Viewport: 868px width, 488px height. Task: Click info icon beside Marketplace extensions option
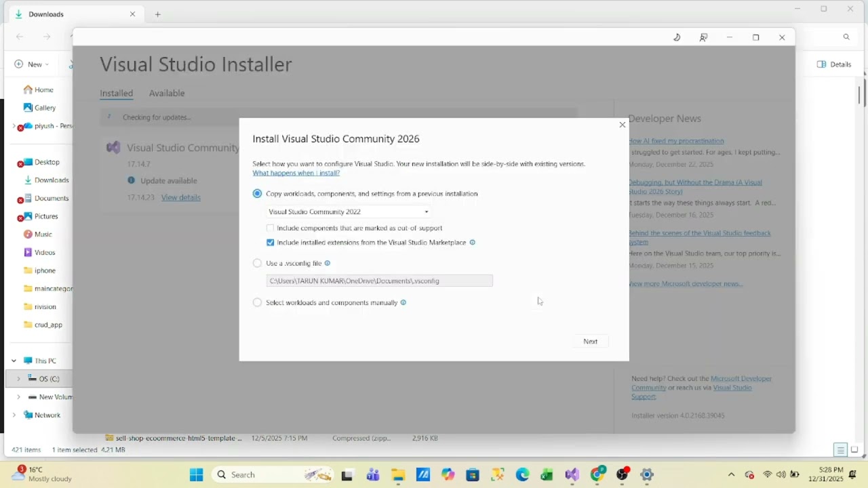(473, 243)
